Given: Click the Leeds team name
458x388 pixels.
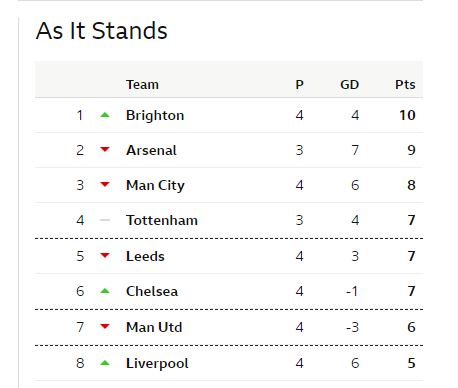Looking at the screenshot, I should [x=145, y=256].
